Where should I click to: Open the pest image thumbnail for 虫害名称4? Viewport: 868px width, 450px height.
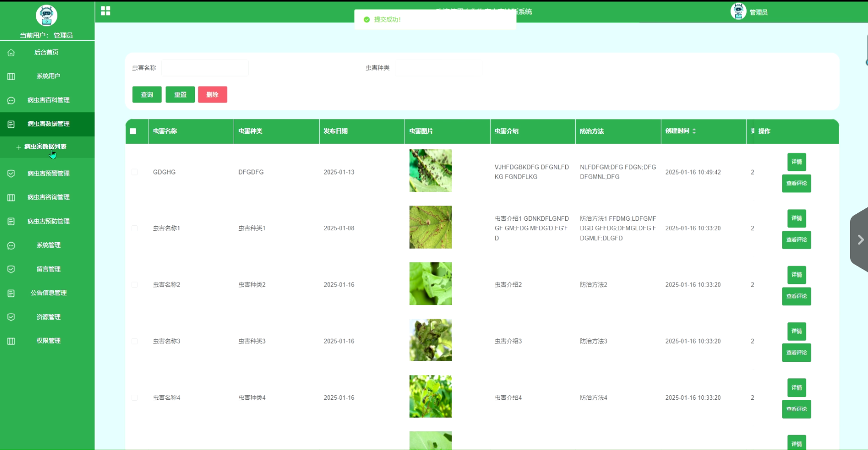click(x=431, y=396)
